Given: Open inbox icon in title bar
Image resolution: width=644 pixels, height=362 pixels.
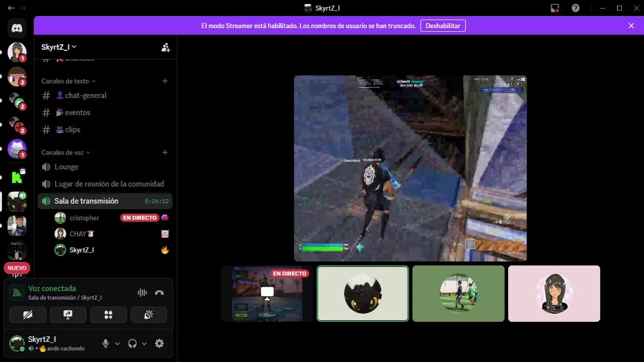Looking at the screenshot, I should 555,8.
